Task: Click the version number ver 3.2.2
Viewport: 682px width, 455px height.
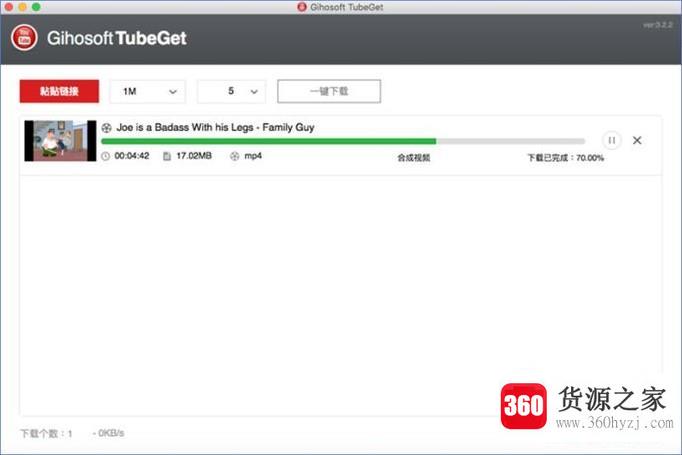Action: coord(658,25)
